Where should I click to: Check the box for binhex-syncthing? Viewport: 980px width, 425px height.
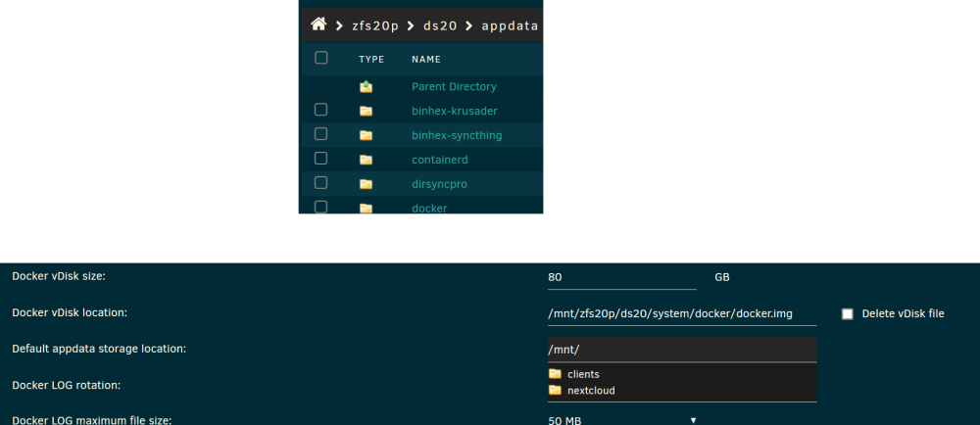(320, 134)
